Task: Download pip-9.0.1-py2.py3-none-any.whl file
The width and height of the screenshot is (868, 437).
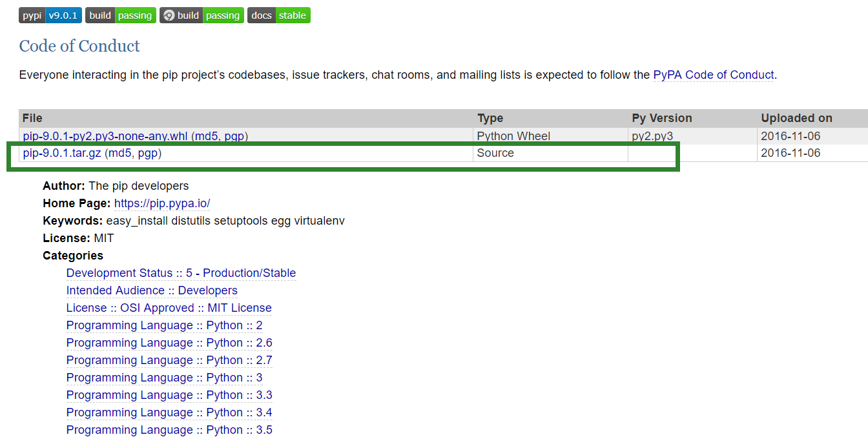Action: (105, 136)
